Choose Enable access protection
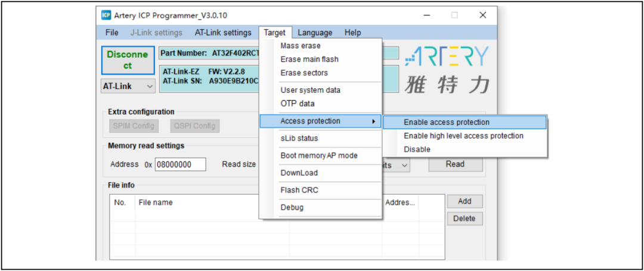Image resolution: width=644 pixels, height=271 pixels. [465, 122]
